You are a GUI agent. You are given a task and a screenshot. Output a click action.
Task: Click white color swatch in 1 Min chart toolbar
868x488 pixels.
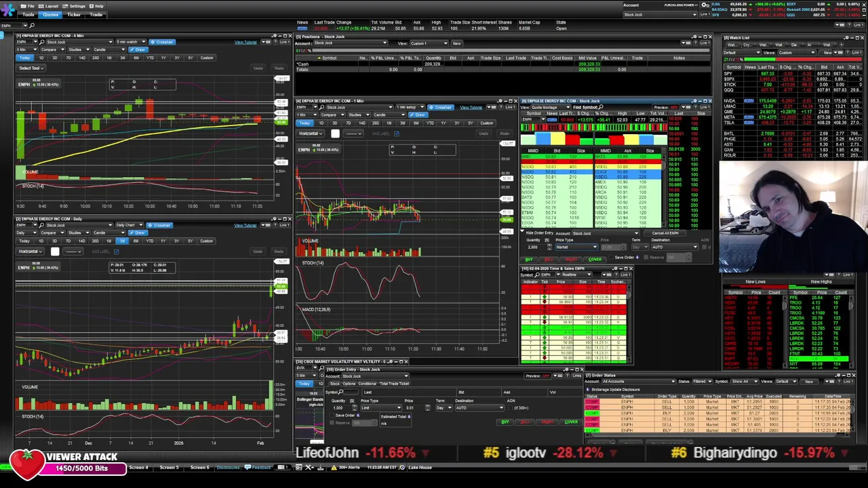pos(335,134)
